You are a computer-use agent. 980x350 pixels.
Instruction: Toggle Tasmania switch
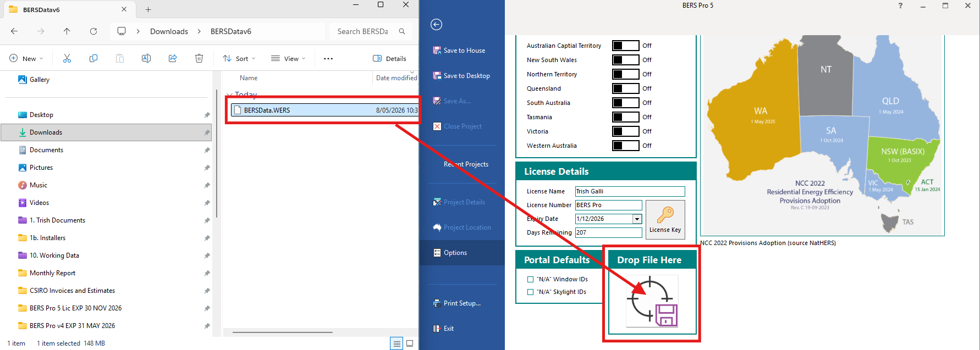click(626, 117)
